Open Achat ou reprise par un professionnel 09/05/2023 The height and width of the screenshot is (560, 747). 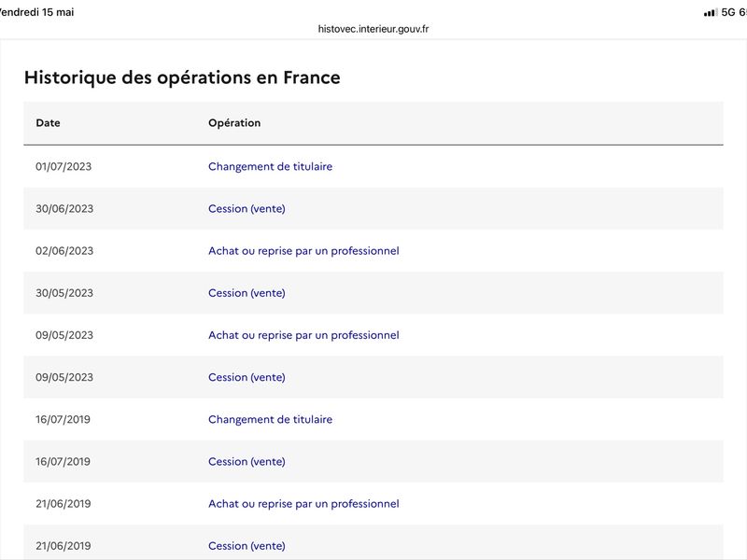coord(303,335)
